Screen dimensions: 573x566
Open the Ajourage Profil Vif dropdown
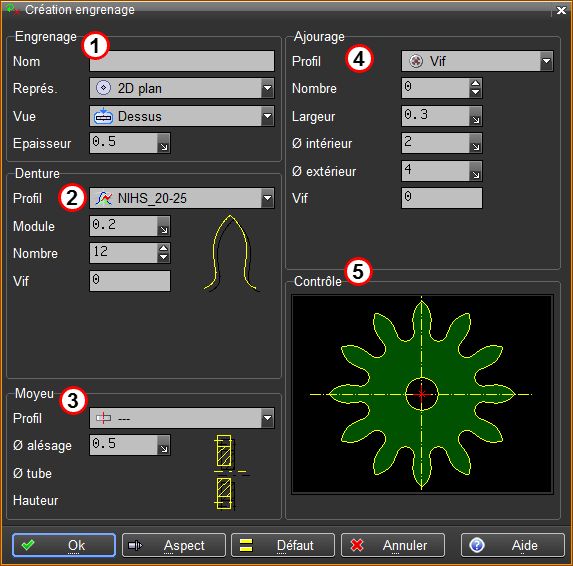(546, 61)
